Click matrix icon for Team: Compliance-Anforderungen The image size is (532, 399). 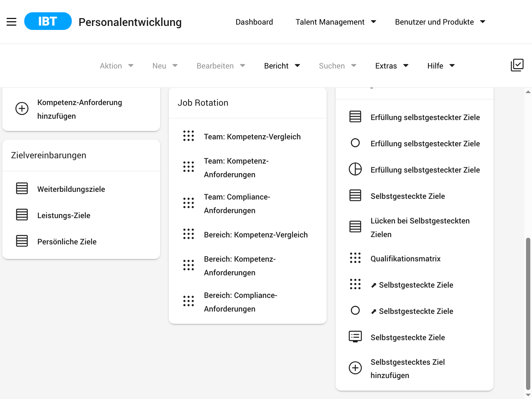click(x=188, y=203)
